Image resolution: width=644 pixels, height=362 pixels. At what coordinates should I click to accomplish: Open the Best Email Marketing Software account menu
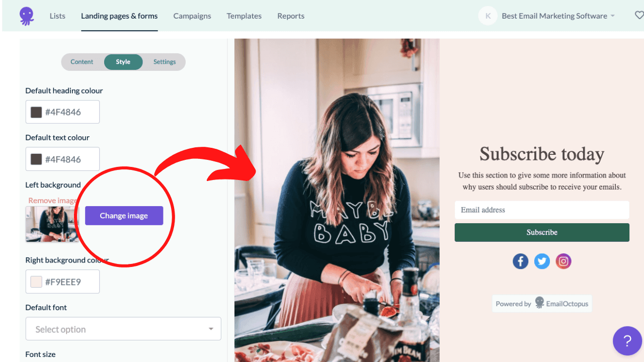pos(558,16)
